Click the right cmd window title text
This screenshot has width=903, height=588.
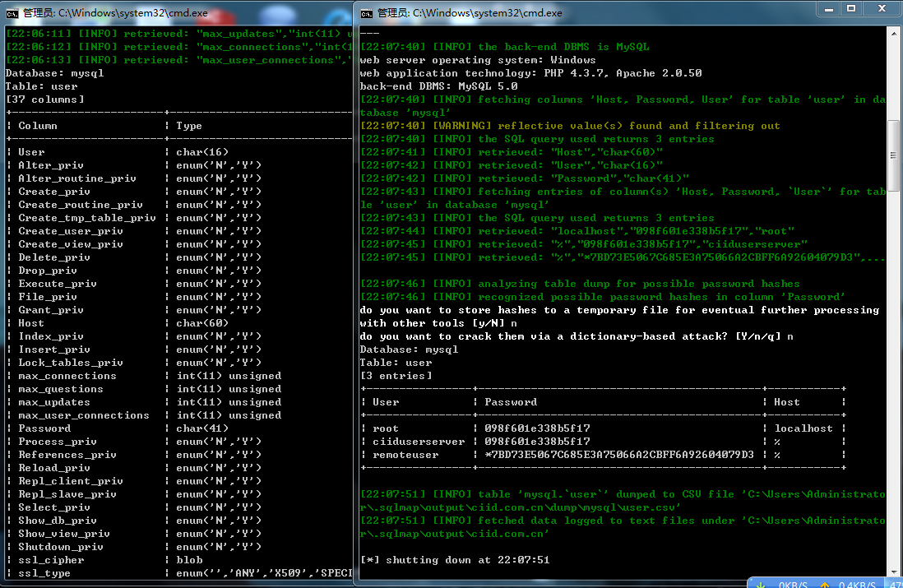(x=470, y=13)
